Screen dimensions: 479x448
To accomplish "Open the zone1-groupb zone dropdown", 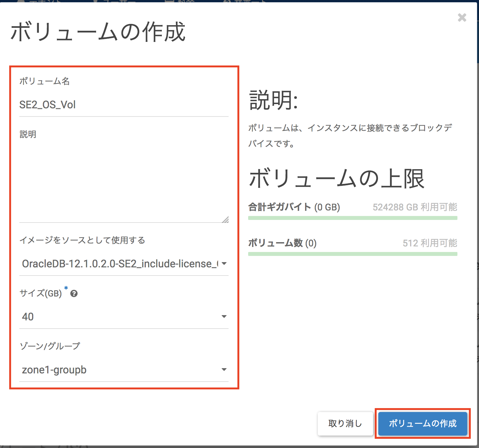I will point(124,370).
